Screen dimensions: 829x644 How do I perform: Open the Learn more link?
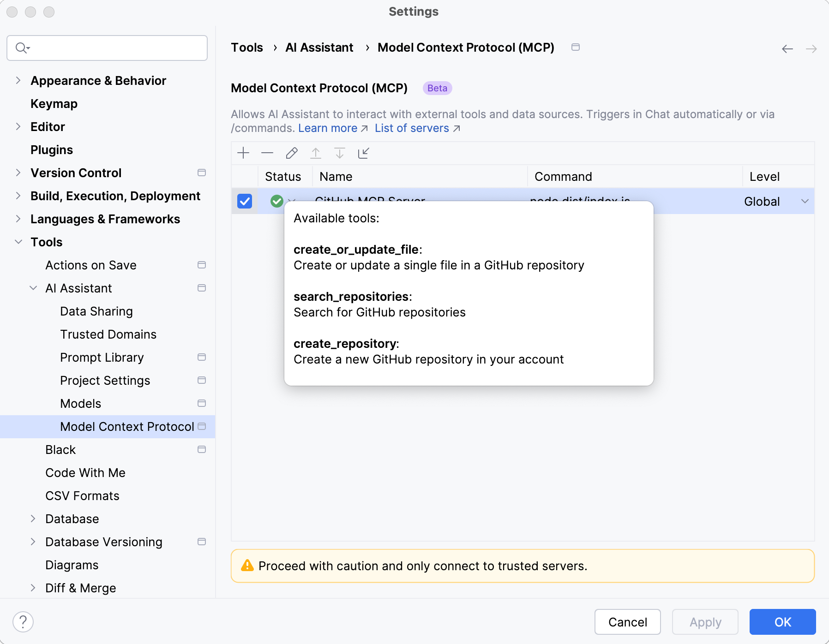(328, 128)
